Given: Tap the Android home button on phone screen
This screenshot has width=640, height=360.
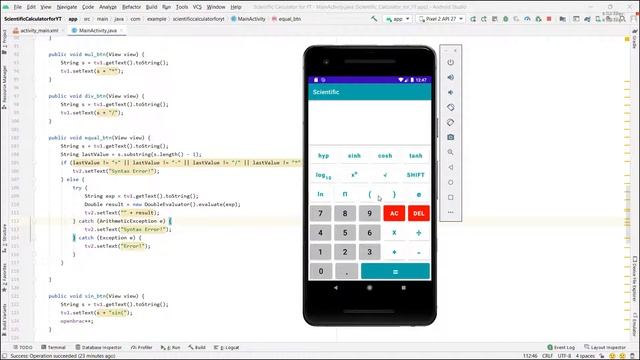Looking at the screenshot, I should (x=369, y=288).
